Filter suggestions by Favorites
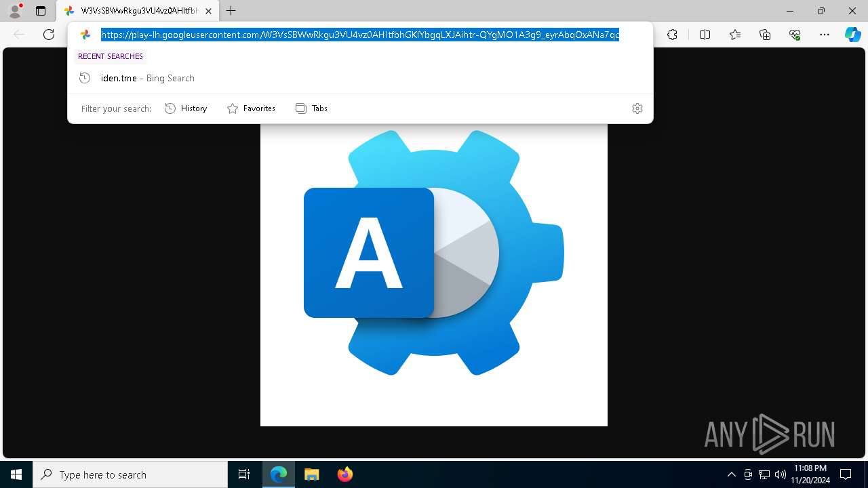 pyautogui.click(x=251, y=108)
